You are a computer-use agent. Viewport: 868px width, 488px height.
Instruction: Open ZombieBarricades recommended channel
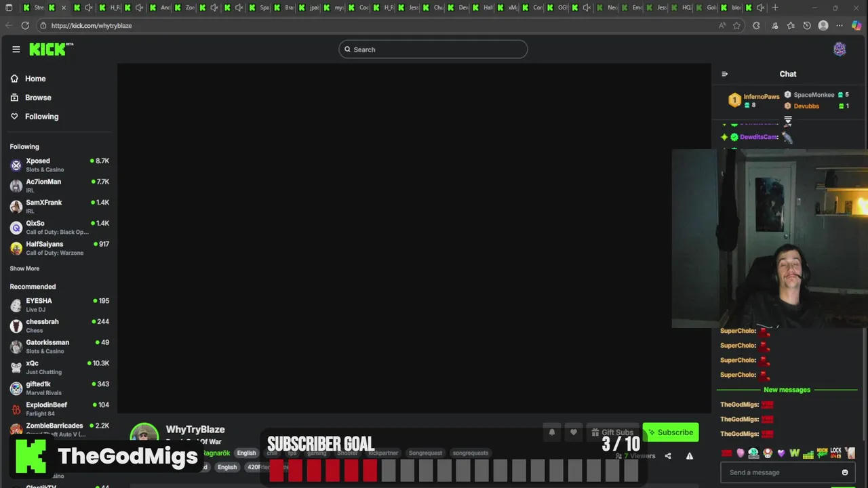pyautogui.click(x=60, y=429)
